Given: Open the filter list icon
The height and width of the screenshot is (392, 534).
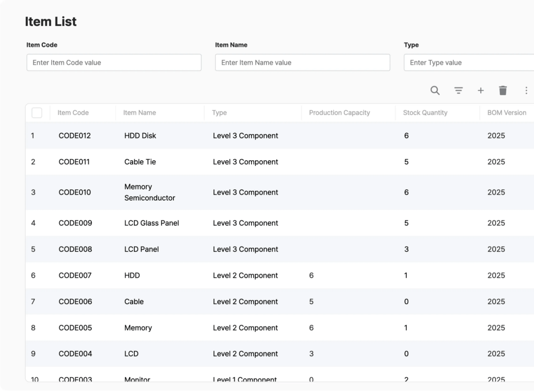Looking at the screenshot, I should pos(458,90).
